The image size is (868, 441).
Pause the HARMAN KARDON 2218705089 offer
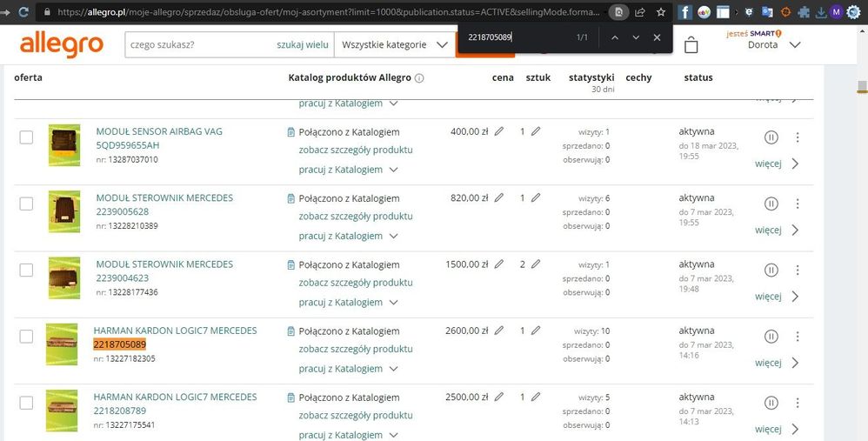pyautogui.click(x=771, y=337)
